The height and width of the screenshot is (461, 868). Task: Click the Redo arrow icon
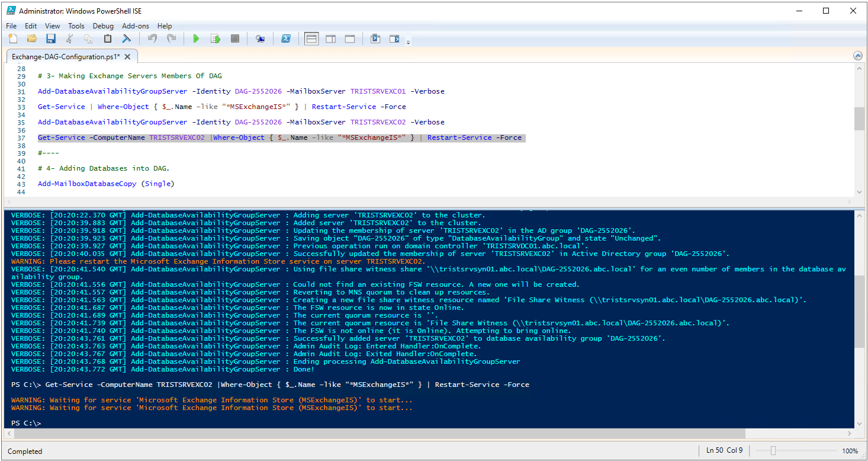171,39
